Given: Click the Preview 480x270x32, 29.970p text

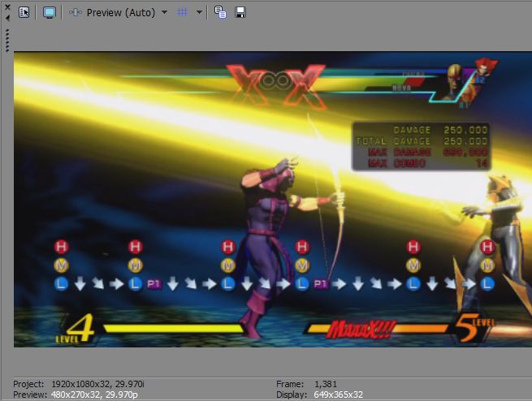Looking at the screenshot, I should point(76,395).
